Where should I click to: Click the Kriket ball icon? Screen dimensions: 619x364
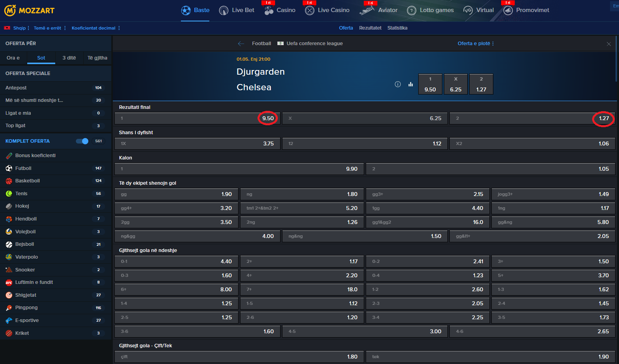(9, 333)
